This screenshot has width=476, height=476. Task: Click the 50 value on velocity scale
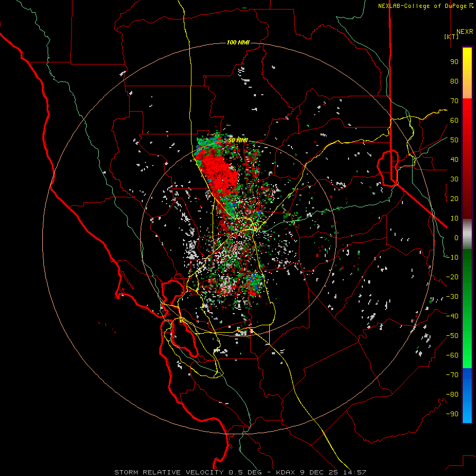point(454,140)
